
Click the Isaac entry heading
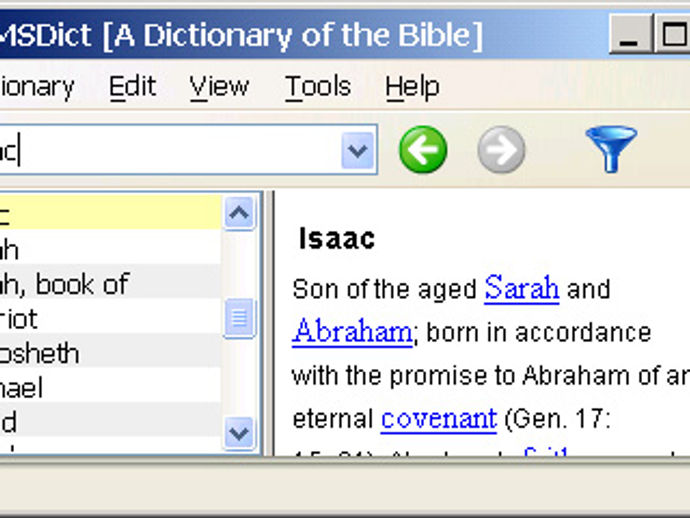337,239
